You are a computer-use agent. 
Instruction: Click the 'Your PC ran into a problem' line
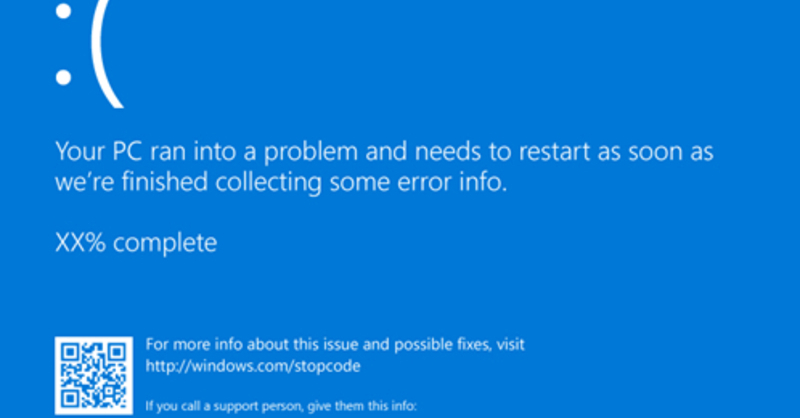click(388, 153)
